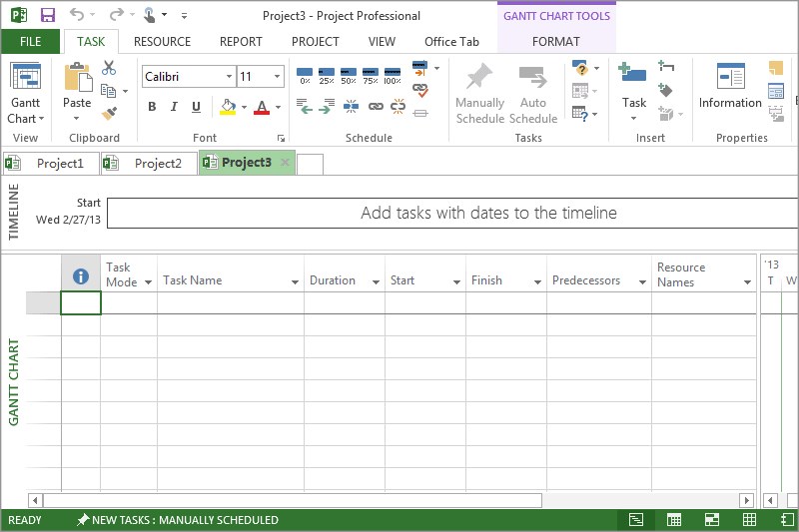Open the Task Name column filter dropdown
This screenshot has width=799, height=532.
pos(295,282)
